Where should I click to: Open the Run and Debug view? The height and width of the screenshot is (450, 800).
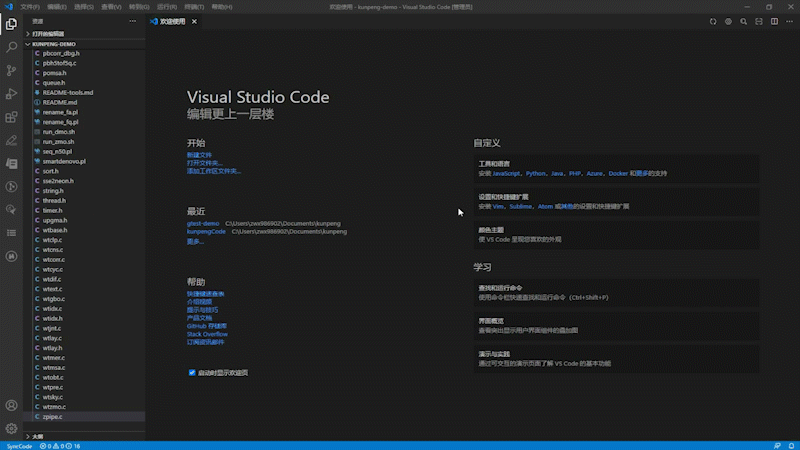click(x=11, y=94)
